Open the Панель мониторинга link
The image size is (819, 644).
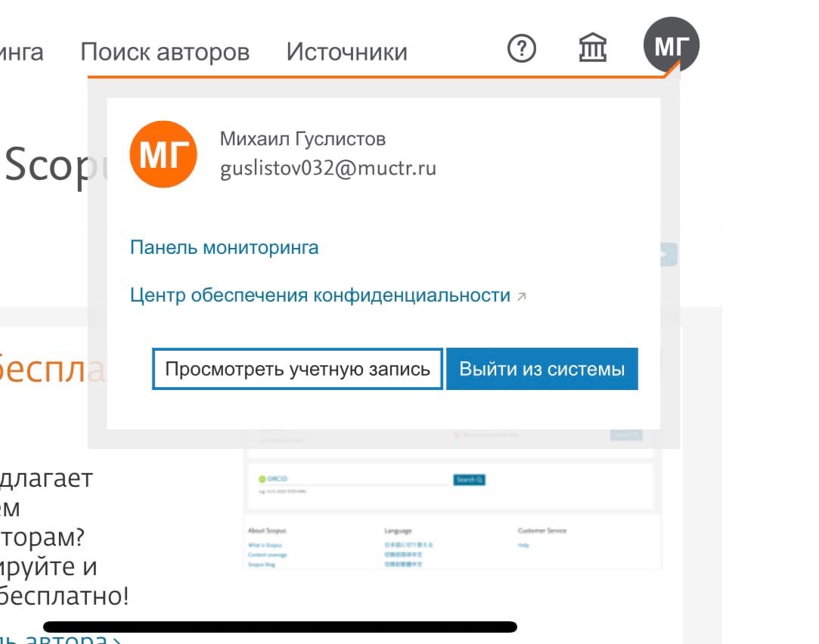tap(224, 248)
